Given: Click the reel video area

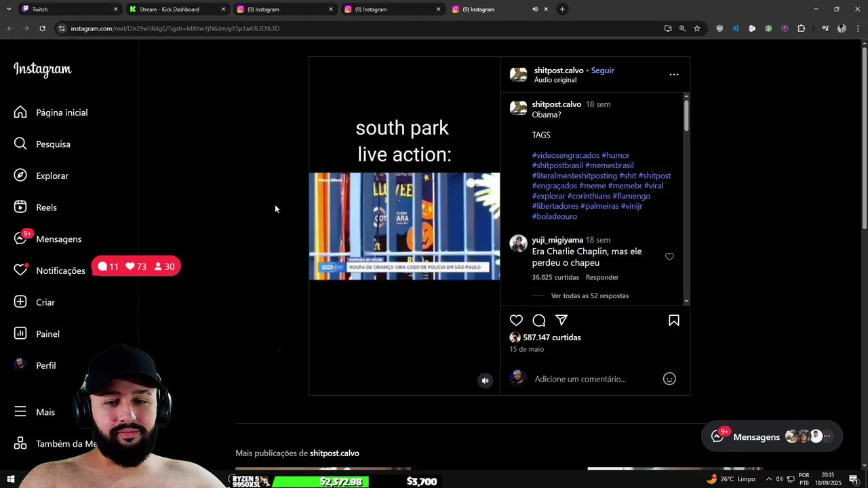Looking at the screenshot, I should (404, 226).
